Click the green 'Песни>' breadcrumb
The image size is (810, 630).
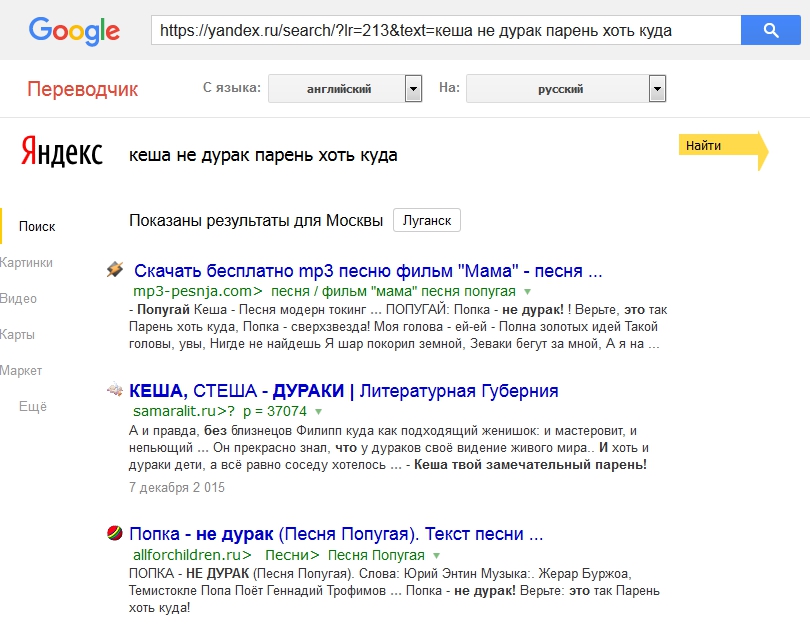click(292, 555)
